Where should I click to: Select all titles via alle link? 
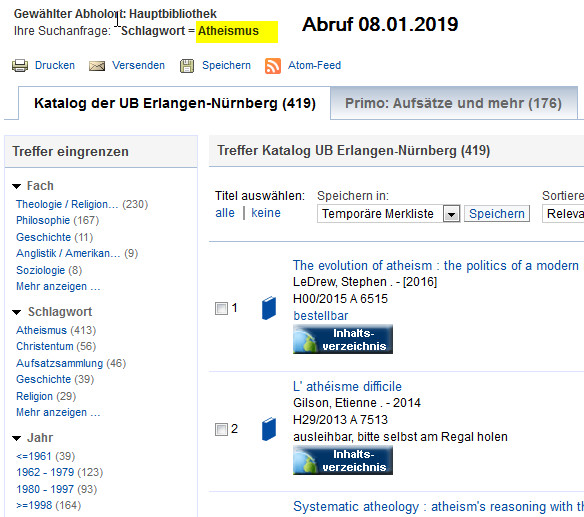click(225, 213)
